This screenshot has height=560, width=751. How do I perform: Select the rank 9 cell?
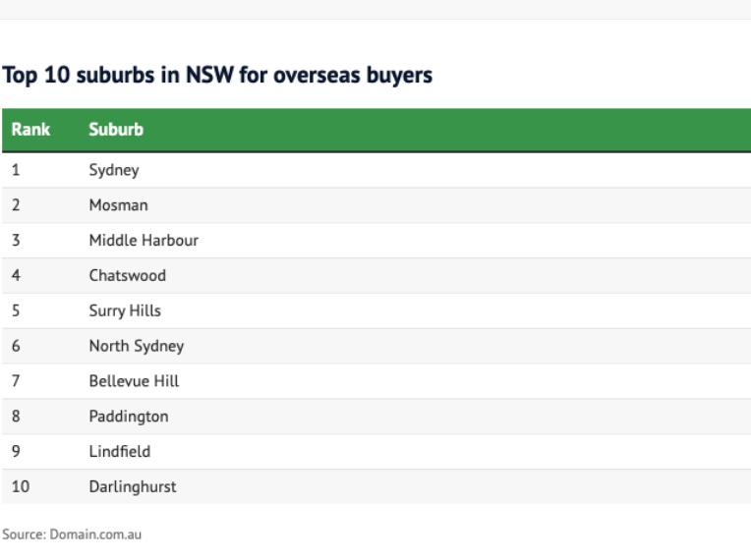point(16,451)
